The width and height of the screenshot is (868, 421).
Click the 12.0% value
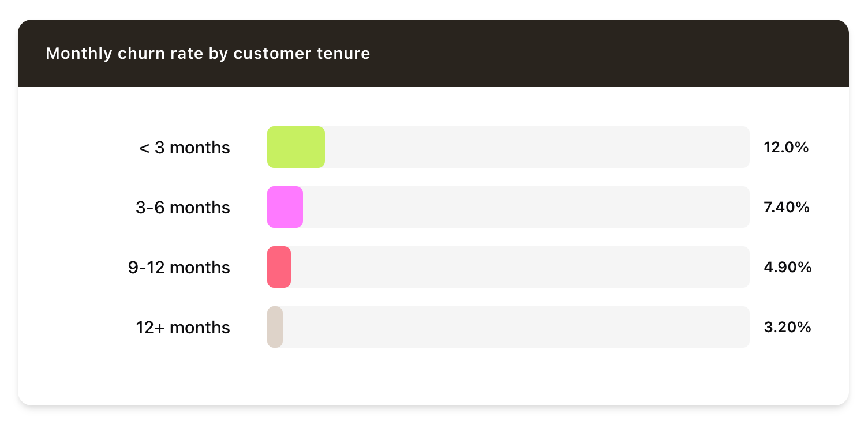tap(786, 148)
